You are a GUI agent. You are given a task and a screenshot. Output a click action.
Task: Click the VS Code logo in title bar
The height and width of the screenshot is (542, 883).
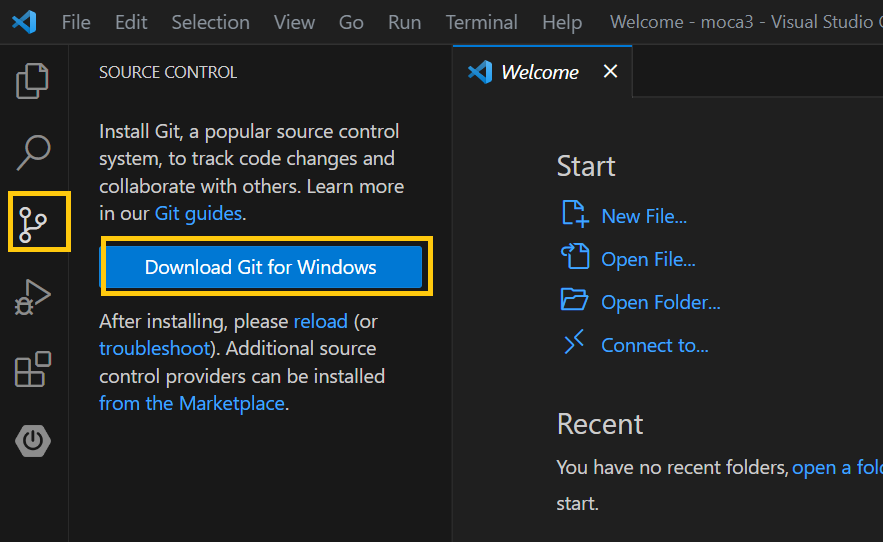24,22
